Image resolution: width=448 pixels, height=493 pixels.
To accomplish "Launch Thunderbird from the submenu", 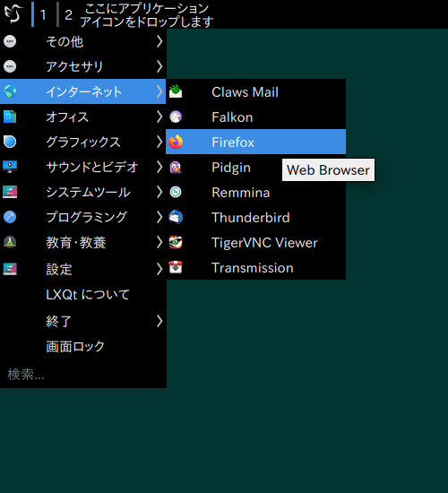I will pyautogui.click(x=255, y=217).
